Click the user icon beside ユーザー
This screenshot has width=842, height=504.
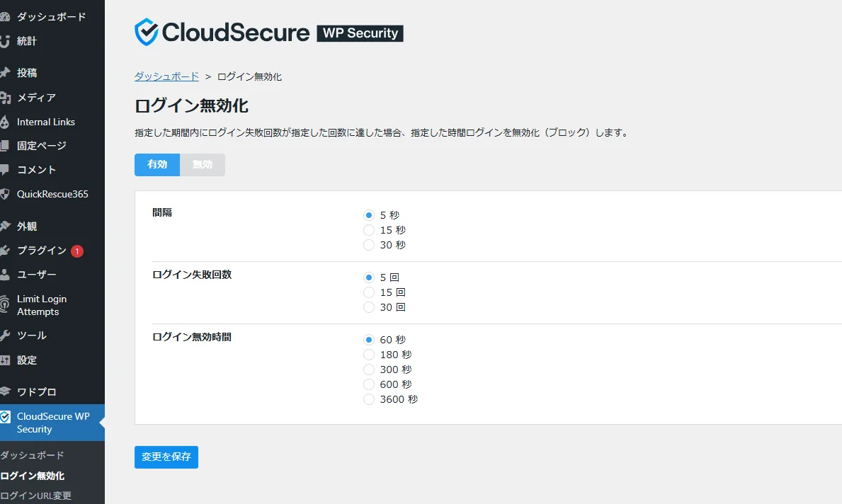[5, 275]
